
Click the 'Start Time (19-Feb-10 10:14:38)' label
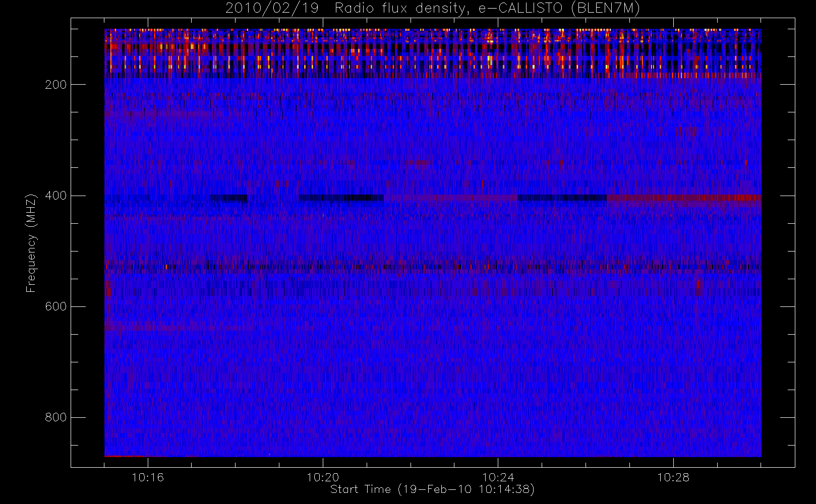click(432, 489)
